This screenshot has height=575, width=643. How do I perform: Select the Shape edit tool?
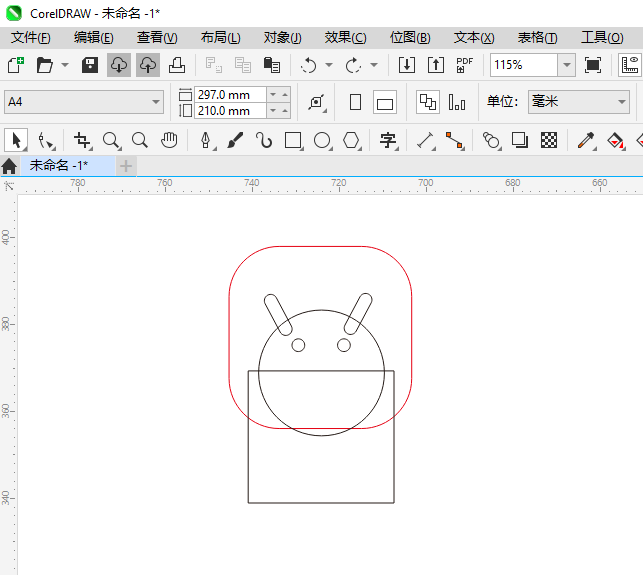(x=46, y=141)
